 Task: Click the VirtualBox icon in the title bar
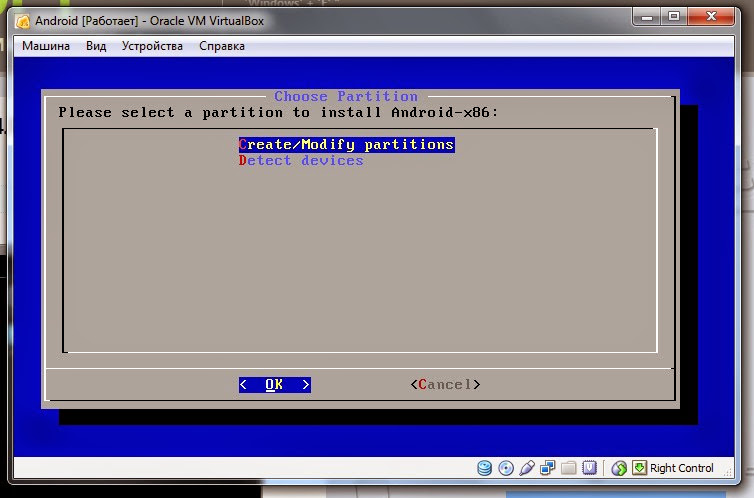[x=22, y=21]
